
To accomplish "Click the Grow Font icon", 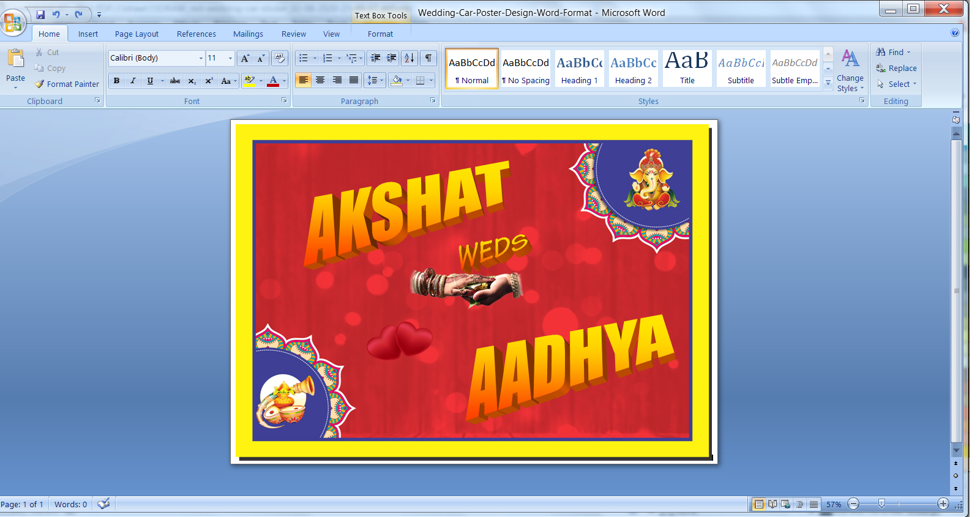I will (245, 59).
